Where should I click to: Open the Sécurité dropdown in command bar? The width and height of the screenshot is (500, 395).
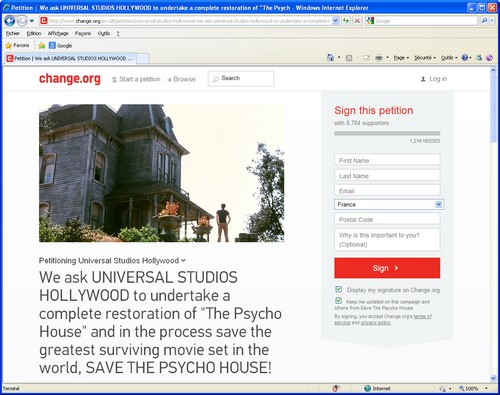[x=425, y=58]
